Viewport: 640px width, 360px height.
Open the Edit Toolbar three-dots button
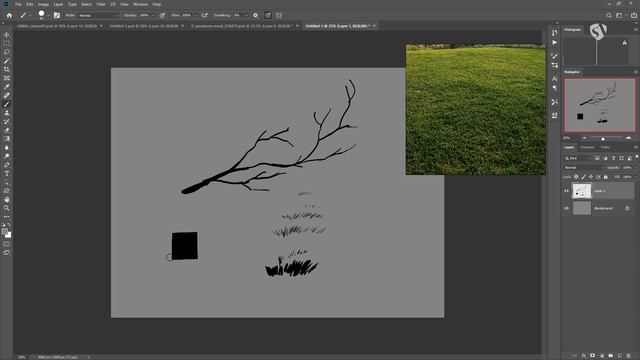[7, 217]
